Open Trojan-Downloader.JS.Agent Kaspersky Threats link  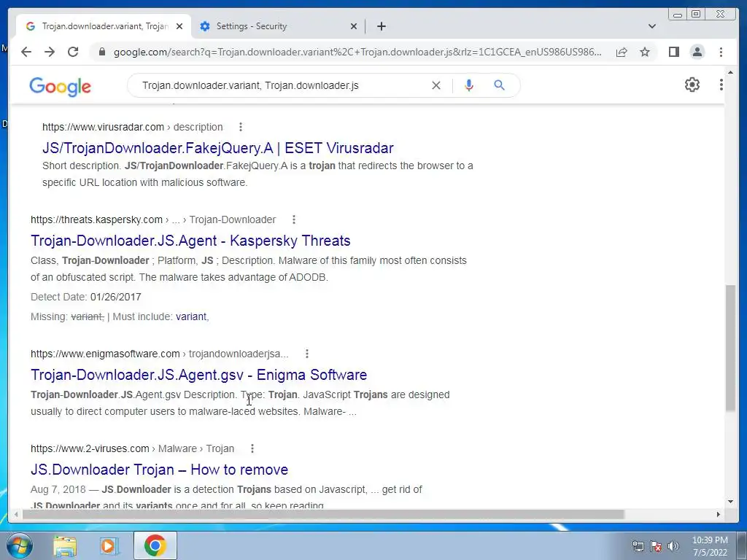pos(190,241)
